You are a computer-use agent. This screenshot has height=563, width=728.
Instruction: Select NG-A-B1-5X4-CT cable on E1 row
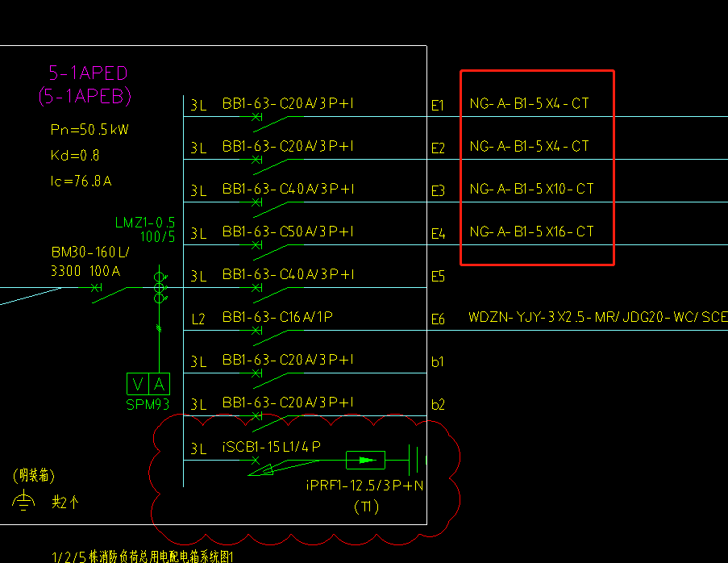[530, 103]
